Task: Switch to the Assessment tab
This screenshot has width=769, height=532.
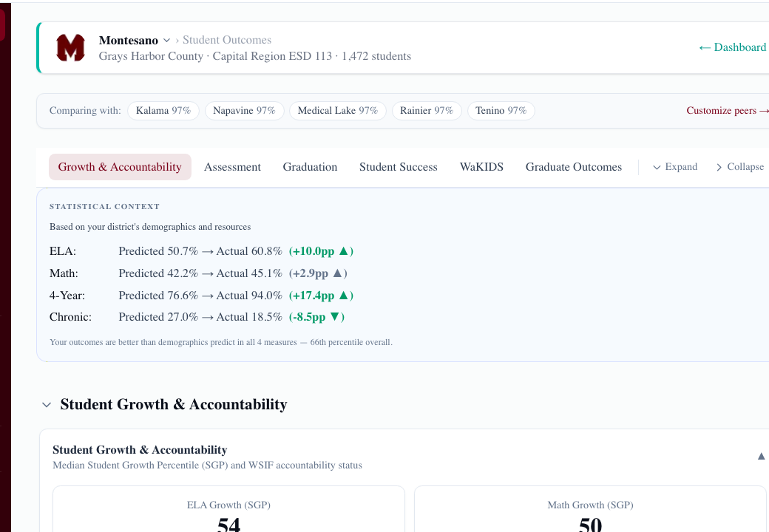Action: pos(232,167)
